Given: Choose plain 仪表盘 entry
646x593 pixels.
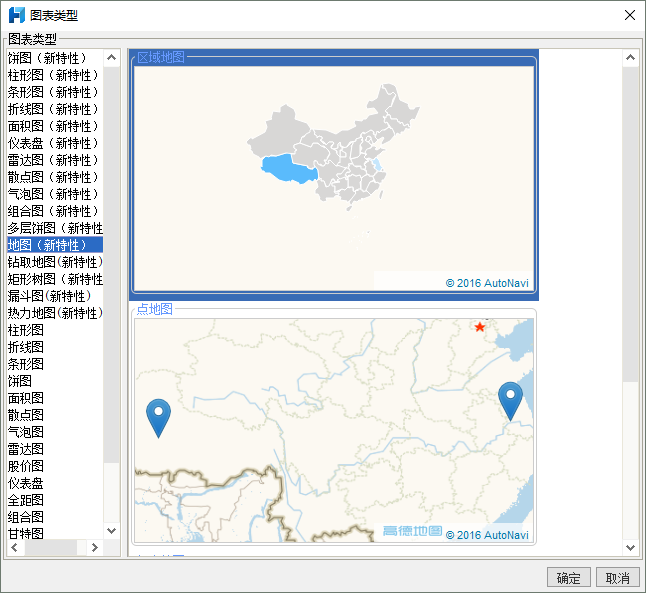Looking at the screenshot, I should 55,483.
